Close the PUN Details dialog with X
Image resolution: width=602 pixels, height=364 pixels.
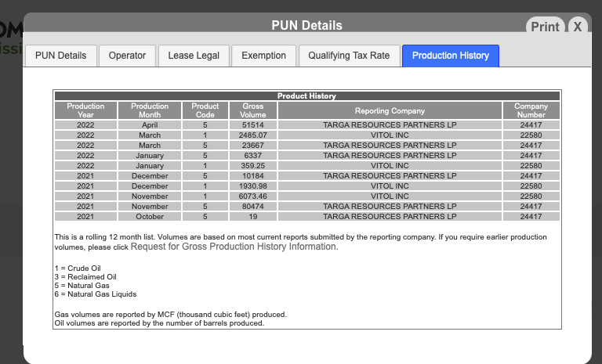[578, 27]
